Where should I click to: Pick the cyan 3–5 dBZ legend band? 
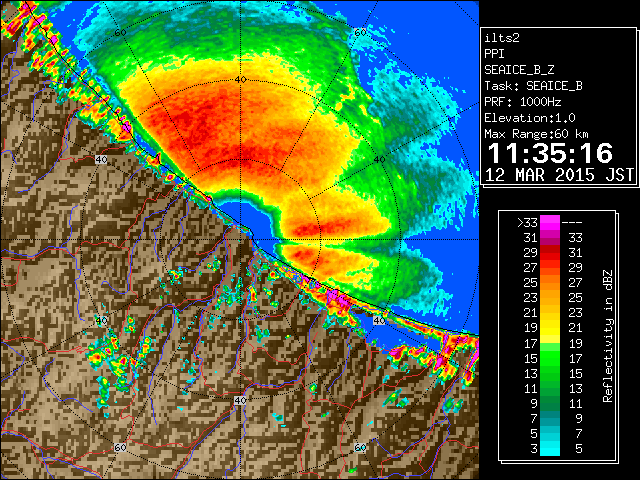(x=550, y=448)
